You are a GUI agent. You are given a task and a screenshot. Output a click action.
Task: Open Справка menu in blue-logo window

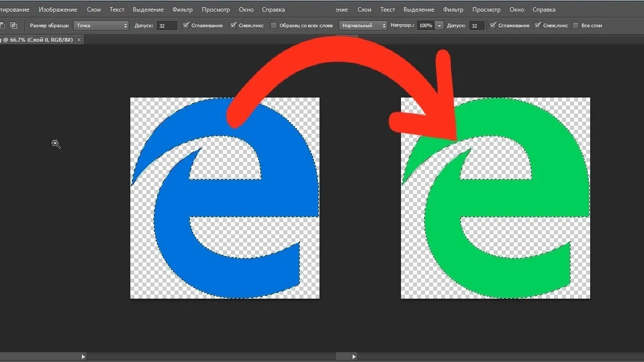point(273,10)
